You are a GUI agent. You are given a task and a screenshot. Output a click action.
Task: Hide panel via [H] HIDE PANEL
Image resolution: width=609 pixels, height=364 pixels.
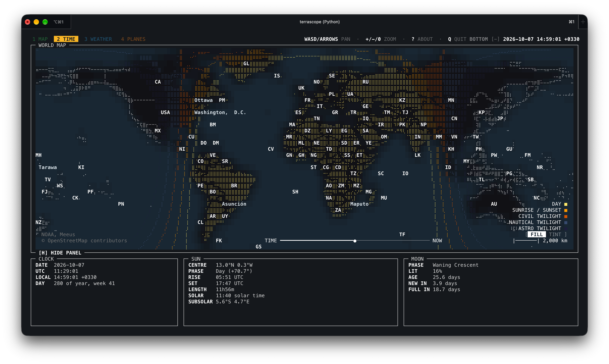[x=60, y=253]
